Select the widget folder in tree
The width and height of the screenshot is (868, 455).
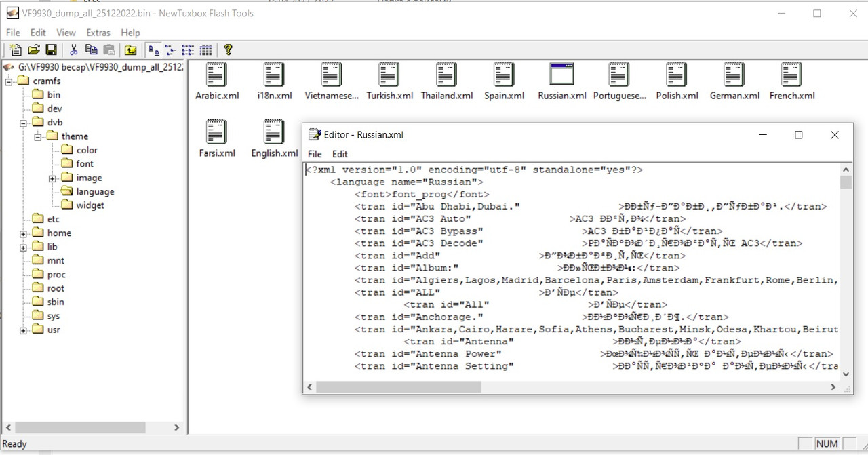point(90,205)
